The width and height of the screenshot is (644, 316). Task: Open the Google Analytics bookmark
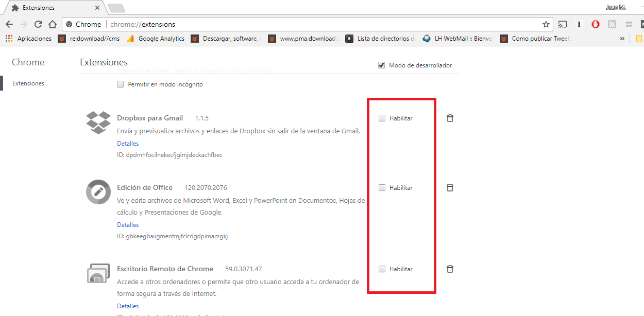[x=156, y=39]
